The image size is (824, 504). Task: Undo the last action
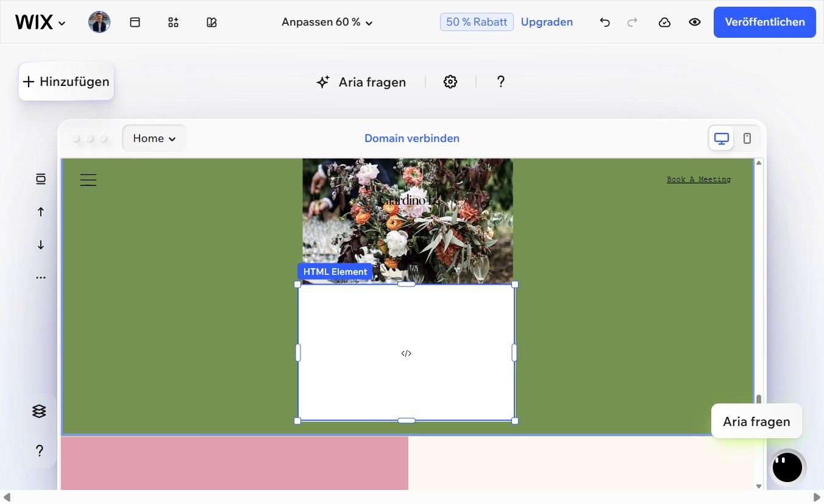coord(605,23)
